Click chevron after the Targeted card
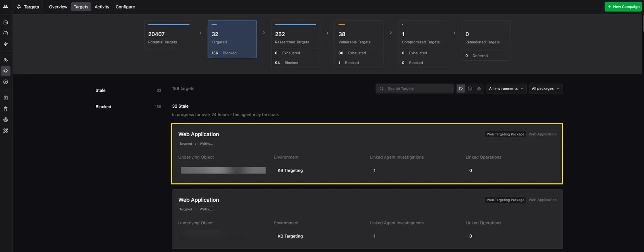Image resolution: width=644 pixels, height=252 pixels. click(264, 33)
